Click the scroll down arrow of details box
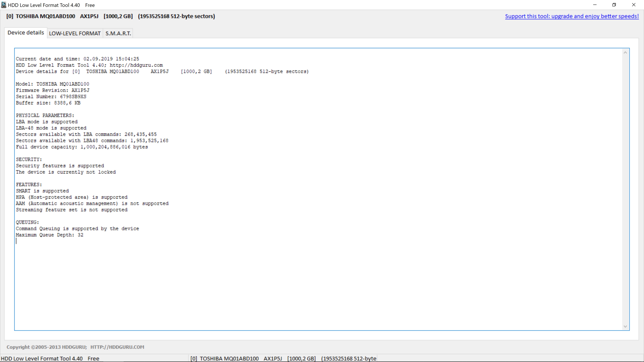Image resolution: width=644 pixels, height=362 pixels. point(625,326)
